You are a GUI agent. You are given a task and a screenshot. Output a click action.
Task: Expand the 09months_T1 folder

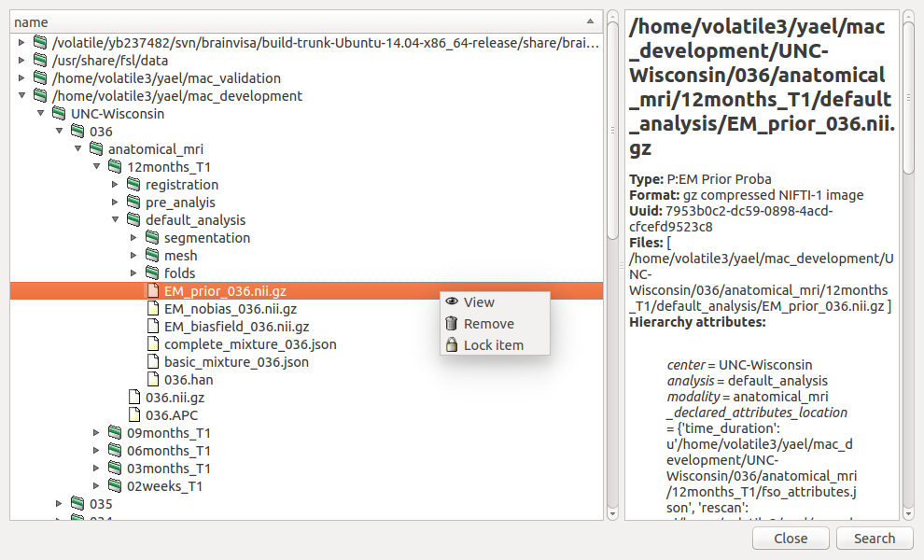pos(97,433)
